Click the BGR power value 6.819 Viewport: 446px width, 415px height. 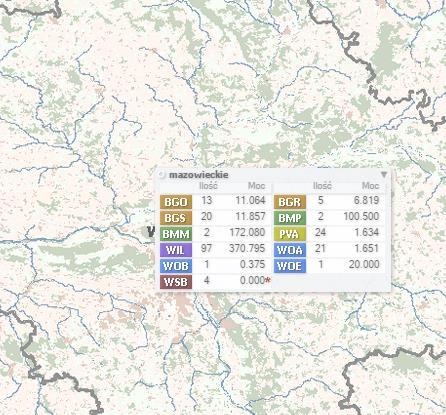(x=366, y=200)
